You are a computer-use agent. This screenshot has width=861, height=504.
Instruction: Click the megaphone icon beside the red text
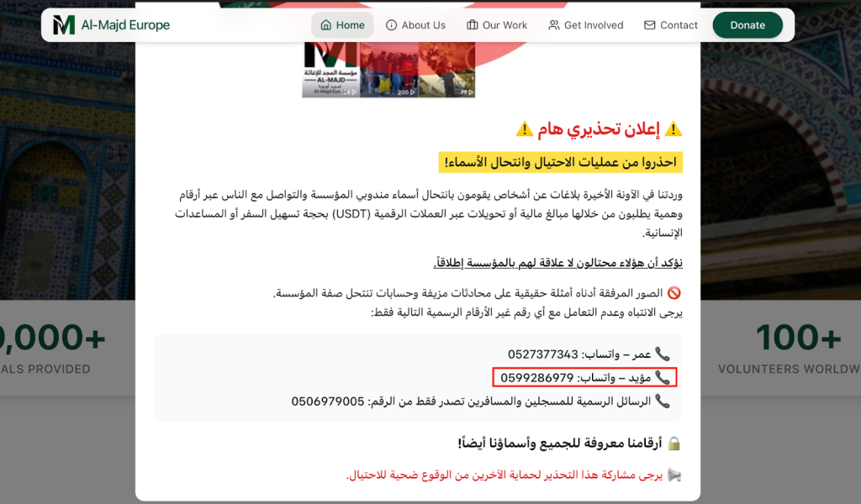673,475
